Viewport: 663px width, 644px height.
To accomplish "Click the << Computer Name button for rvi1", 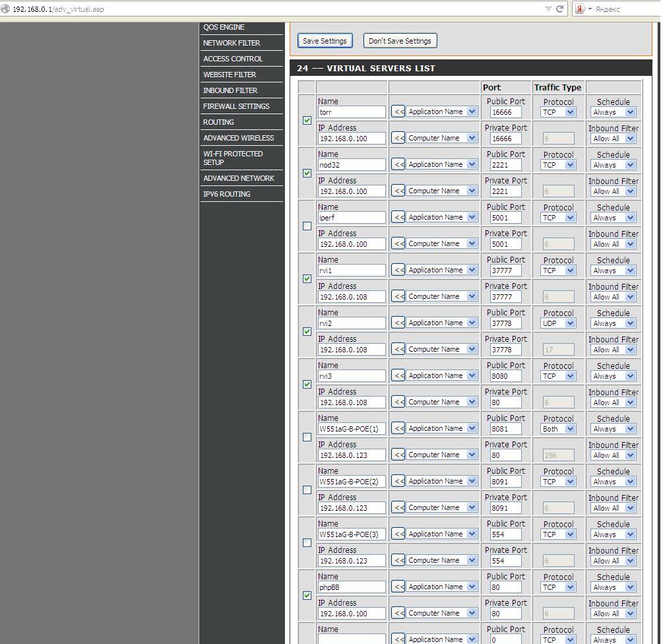I will pos(398,296).
